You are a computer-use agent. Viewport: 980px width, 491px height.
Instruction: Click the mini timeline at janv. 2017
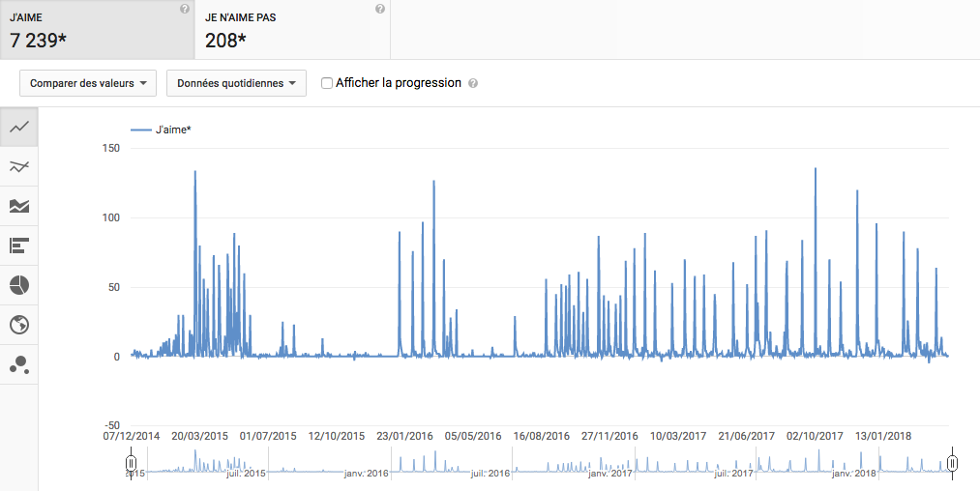[610, 473]
